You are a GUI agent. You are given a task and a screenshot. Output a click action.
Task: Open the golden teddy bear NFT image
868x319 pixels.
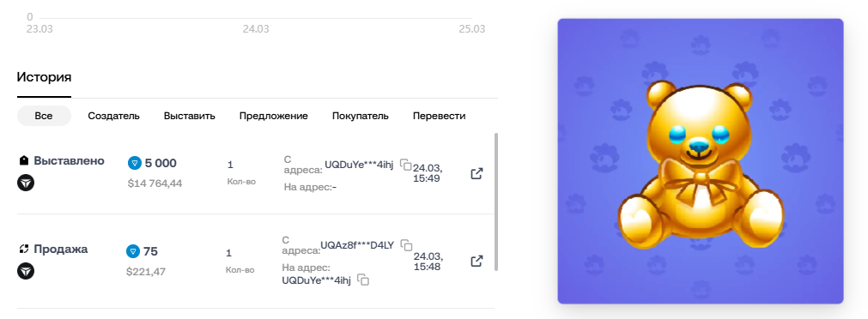[701, 161]
